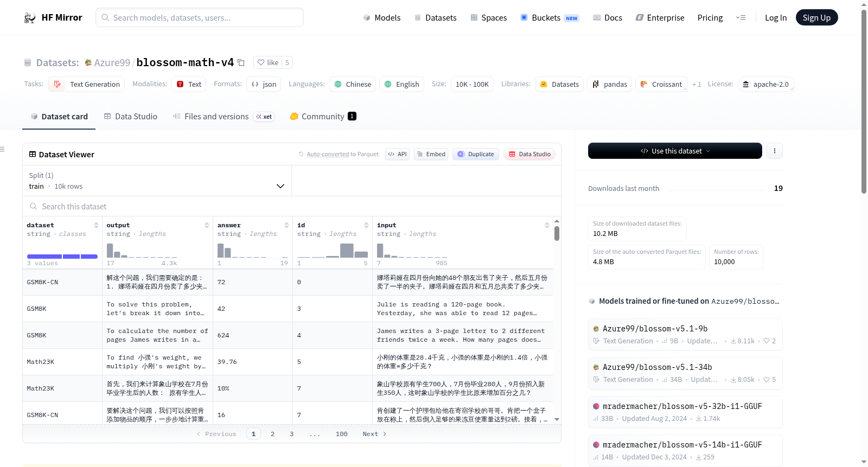Expand the Split train dropdown
The width and height of the screenshot is (868, 467).
coord(157,181)
